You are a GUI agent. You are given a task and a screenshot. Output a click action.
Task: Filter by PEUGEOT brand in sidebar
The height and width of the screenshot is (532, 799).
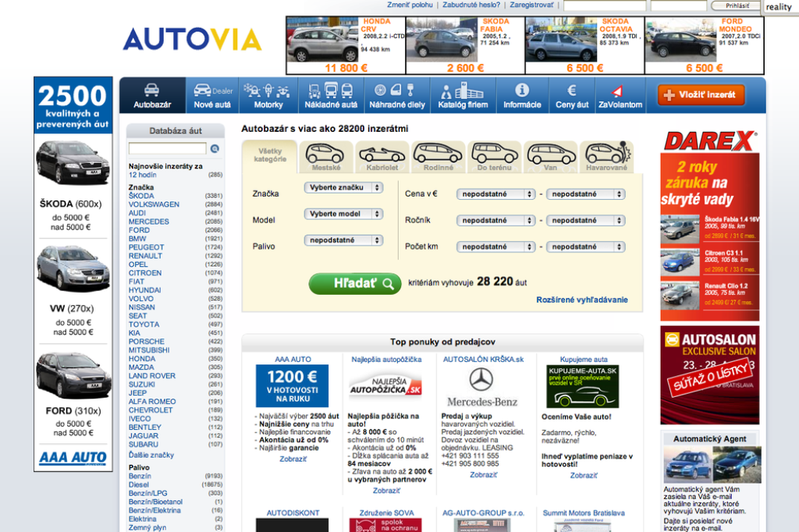point(146,247)
